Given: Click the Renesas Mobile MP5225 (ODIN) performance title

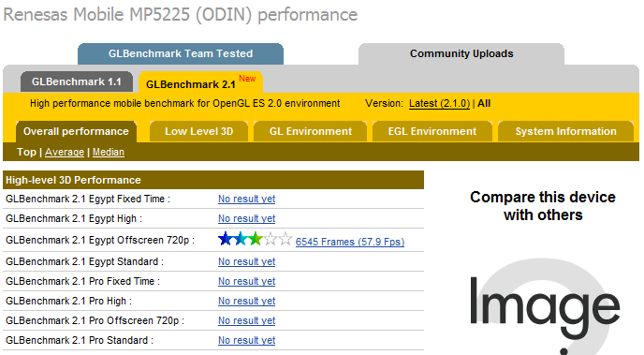Looking at the screenshot, I should point(181,15).
